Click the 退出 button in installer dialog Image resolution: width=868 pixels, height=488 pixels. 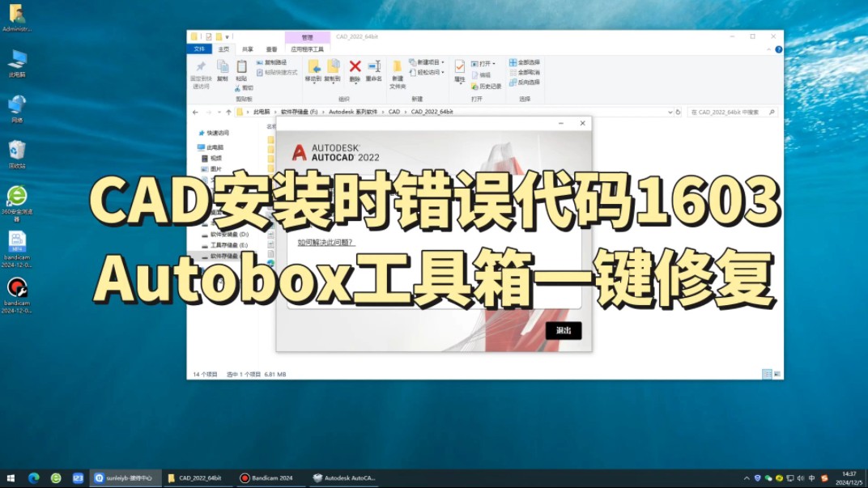coord(562,331)
